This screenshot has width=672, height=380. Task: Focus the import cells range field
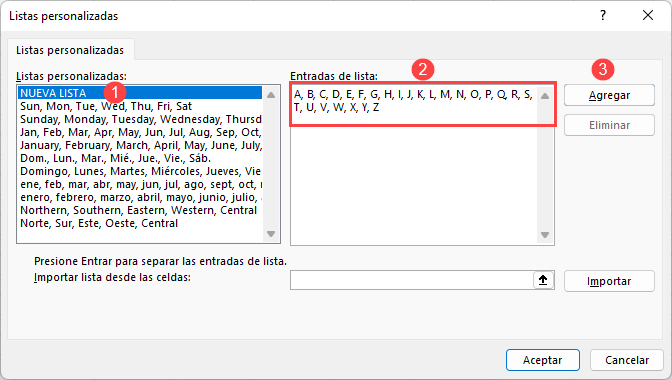(411, 280)
